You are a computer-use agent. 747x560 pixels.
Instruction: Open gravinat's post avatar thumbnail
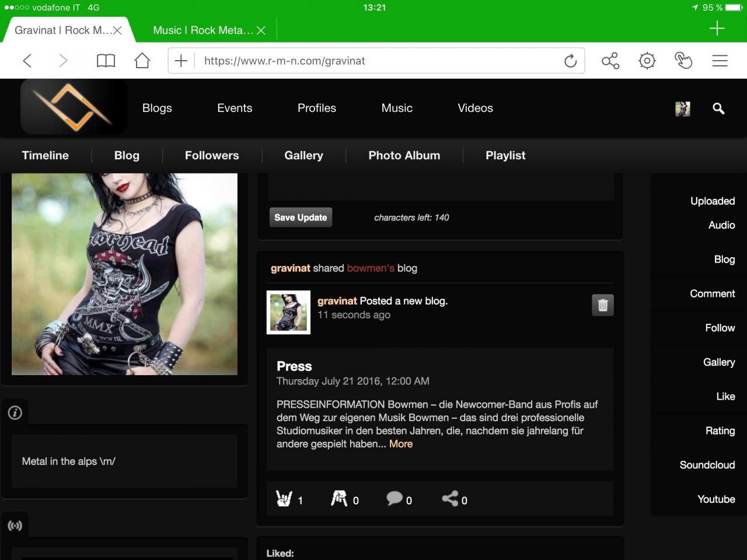pyautogui.click(x=288, y=313)
